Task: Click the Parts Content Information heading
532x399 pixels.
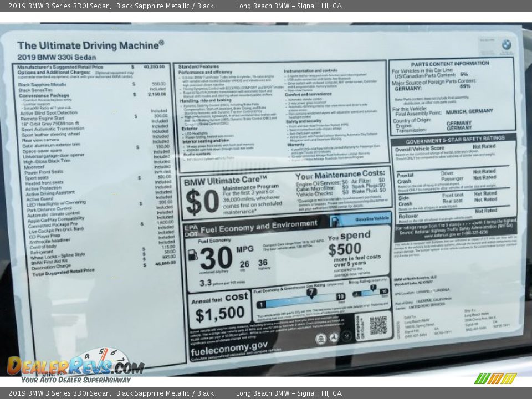Action: coord(449,64)
